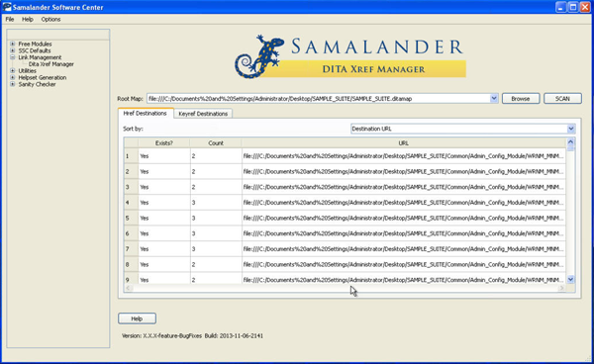Click the Help button below the table
The height and width of the screenshot is (364, 594).
pos(137,318)
